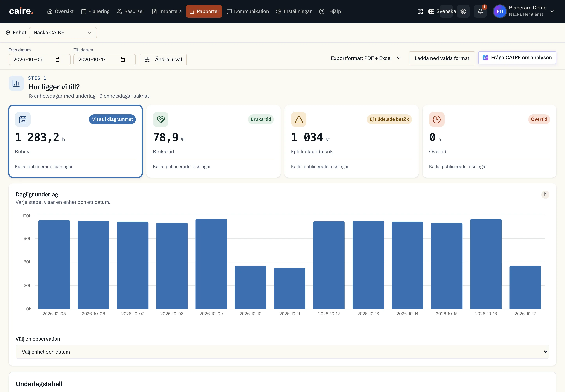The width and height of the screenshot is (565, 392).
Task: Click Fråga CAIRE om analysen button
Action: click(x=517, y=58)
